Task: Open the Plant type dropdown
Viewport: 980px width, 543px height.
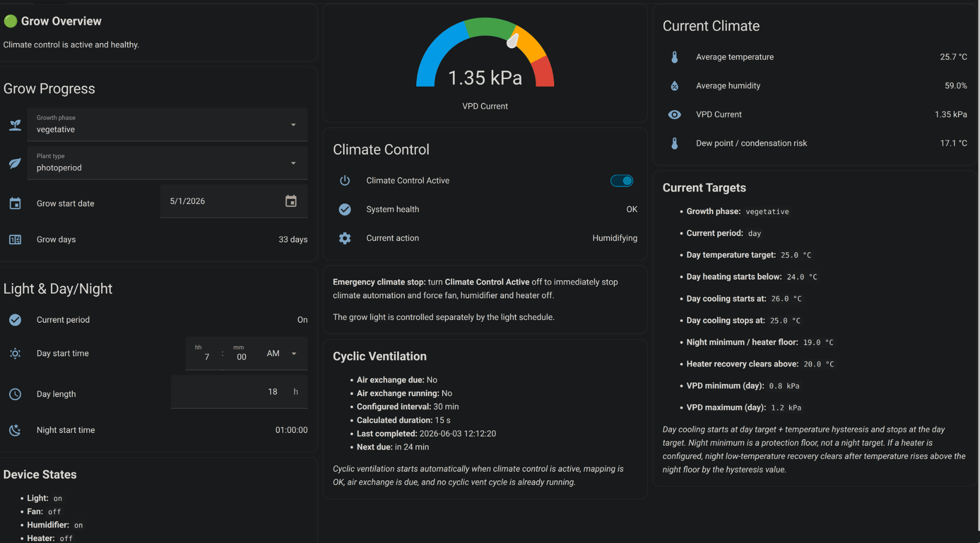Action: [x=167, y=163]
